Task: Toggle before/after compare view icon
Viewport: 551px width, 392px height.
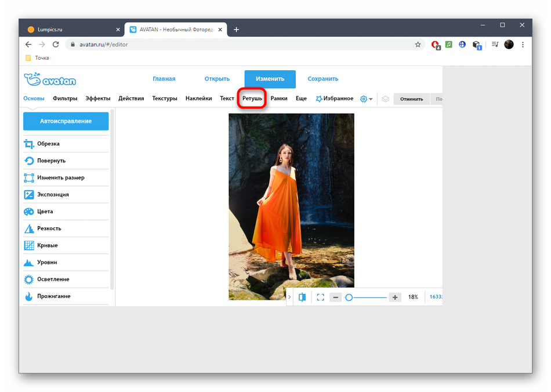Action: [302, 297]
